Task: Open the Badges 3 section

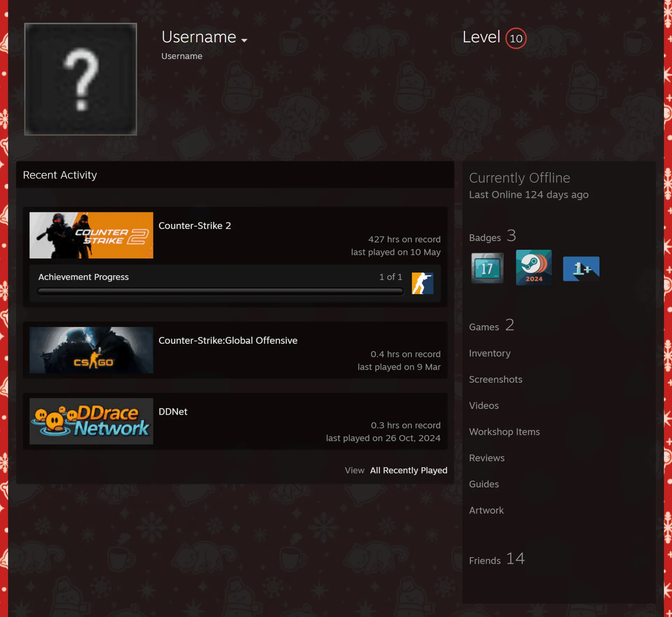Action: click(492, 236)
